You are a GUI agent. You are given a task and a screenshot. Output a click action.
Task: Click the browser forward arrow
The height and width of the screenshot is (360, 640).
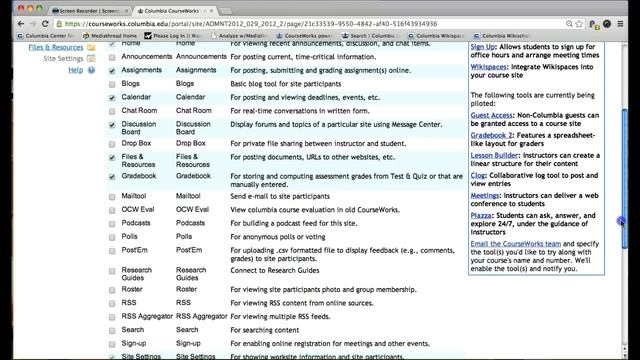33,24
